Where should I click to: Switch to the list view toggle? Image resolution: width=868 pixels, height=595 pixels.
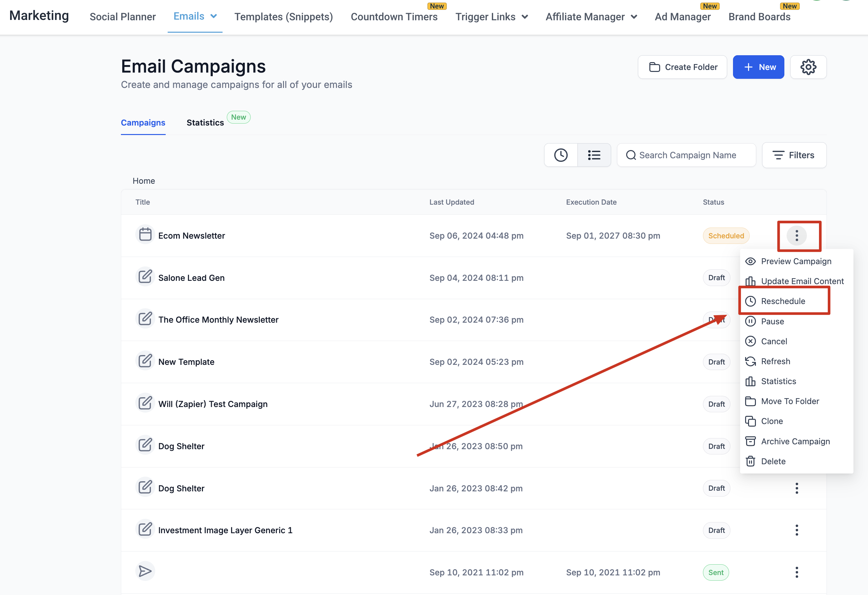(x=594, y=155)
